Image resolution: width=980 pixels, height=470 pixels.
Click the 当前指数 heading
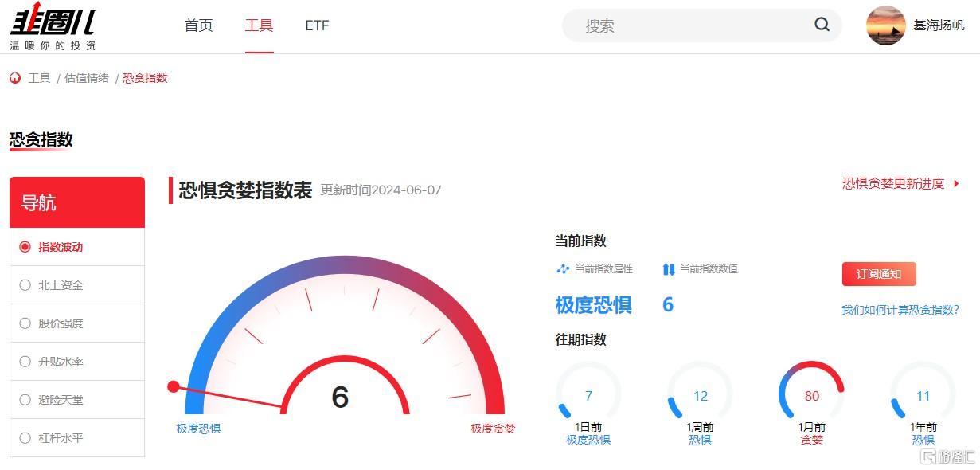pyautogui.click(x=580, y=241)
